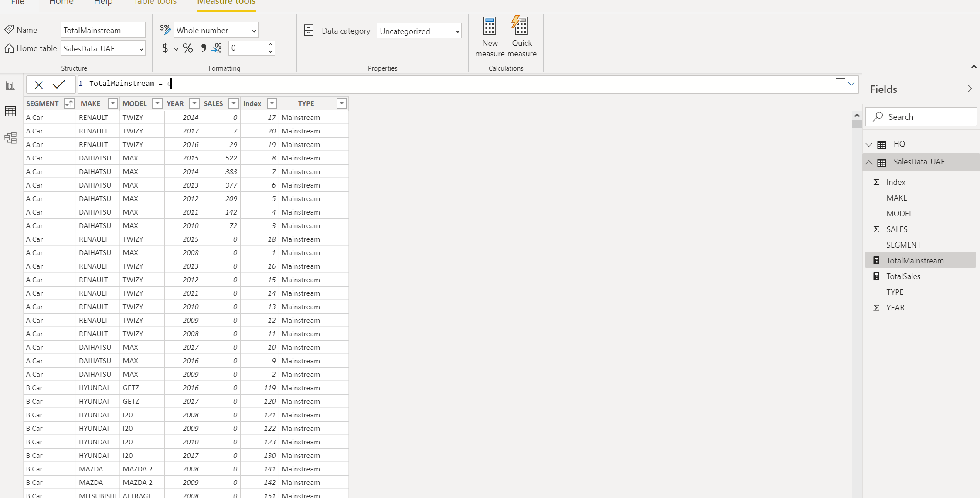The image size is (980, 498).
Task: Increase decimal places with up stepper
Action: tap(270, 44)
